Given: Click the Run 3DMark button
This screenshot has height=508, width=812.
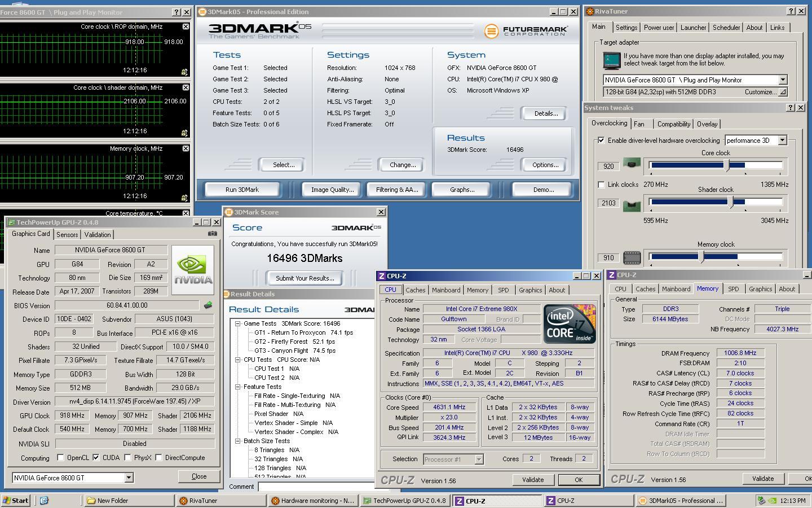Looking at the screenshot, I should tap(242, 190).
